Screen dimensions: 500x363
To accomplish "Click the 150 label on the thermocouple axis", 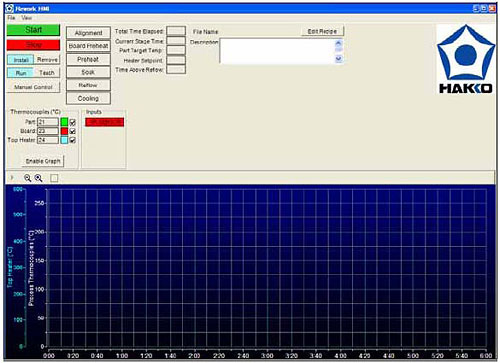I will point(39,261).
